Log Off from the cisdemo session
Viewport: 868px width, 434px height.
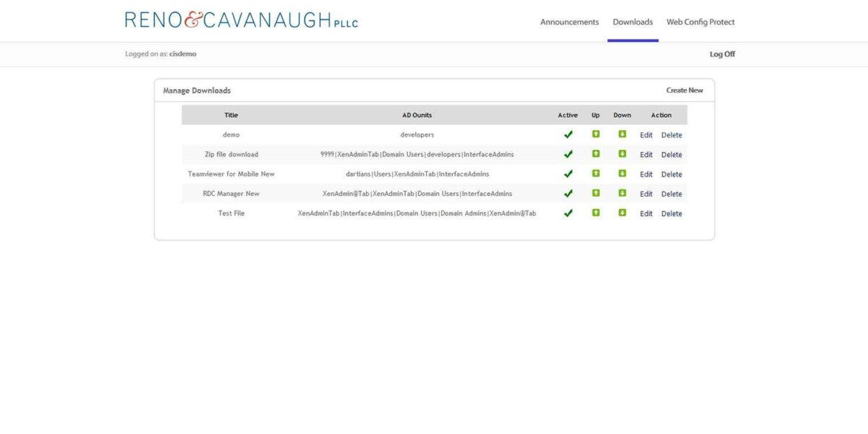[x=722, y=54]
